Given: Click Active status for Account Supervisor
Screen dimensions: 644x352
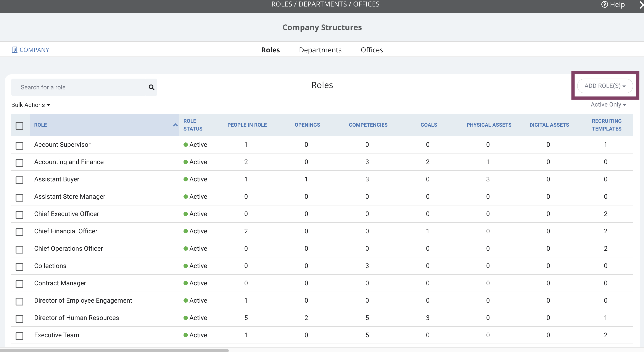Looking at the screenshot, I should click(195, 145).
